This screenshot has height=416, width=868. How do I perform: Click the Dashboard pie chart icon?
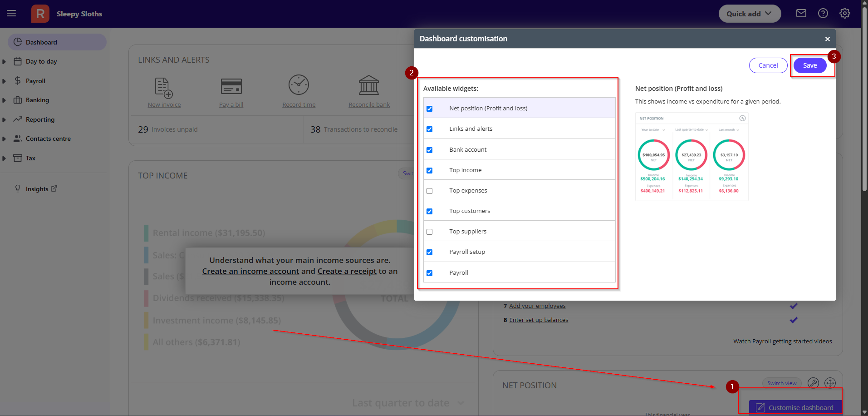[x=18, y=42]
